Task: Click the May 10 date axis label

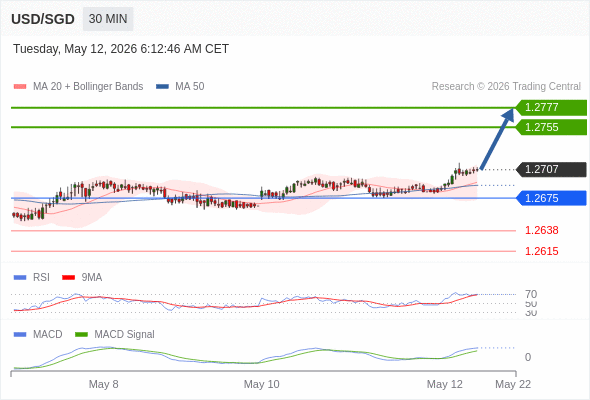Action: point(262,384)
